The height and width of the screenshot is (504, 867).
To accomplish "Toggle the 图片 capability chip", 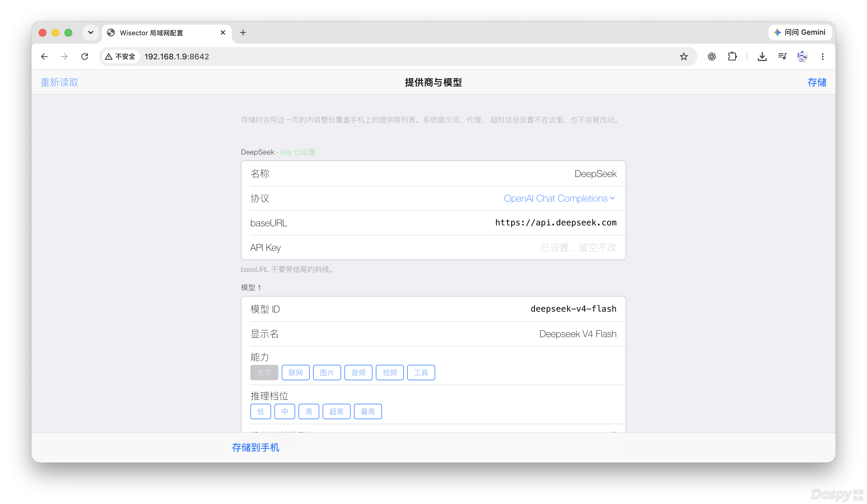I will click(x=327, y=373).
